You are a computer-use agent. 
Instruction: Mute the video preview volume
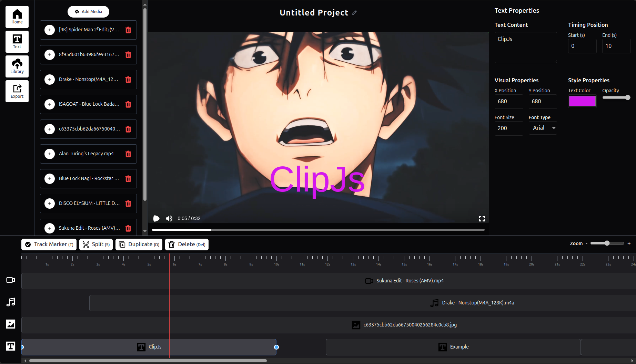click(x=169, y=219)
